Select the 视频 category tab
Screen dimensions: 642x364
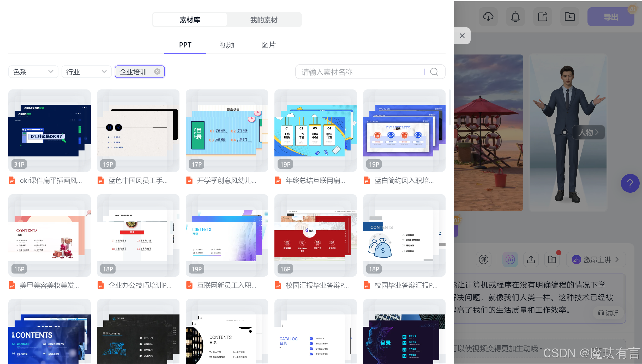[x=227, y=45]
